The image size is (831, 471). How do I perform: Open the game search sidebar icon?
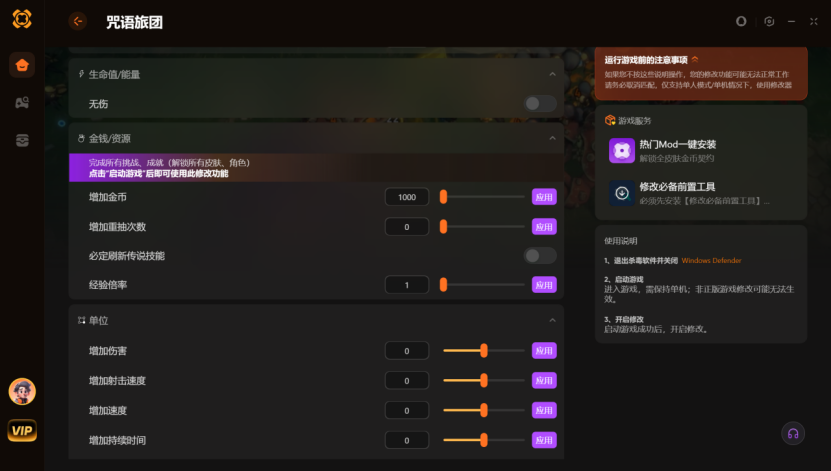tap(22, 103)
